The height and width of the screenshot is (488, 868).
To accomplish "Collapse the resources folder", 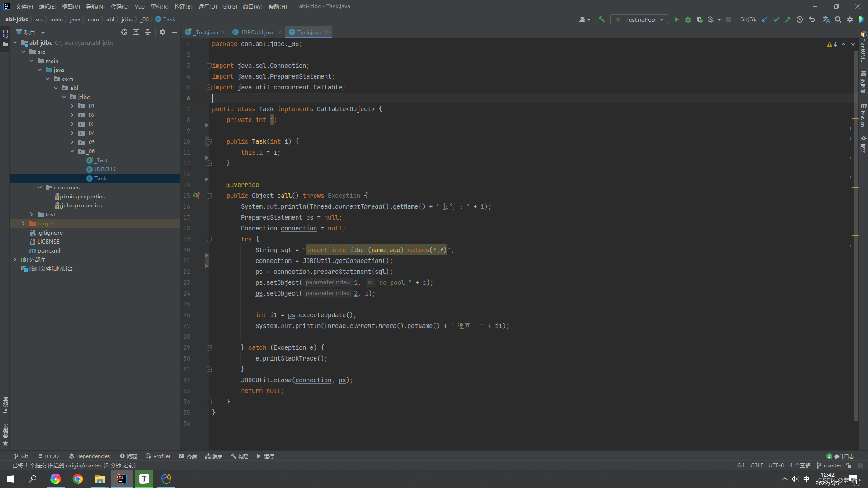I will (40, 187).
